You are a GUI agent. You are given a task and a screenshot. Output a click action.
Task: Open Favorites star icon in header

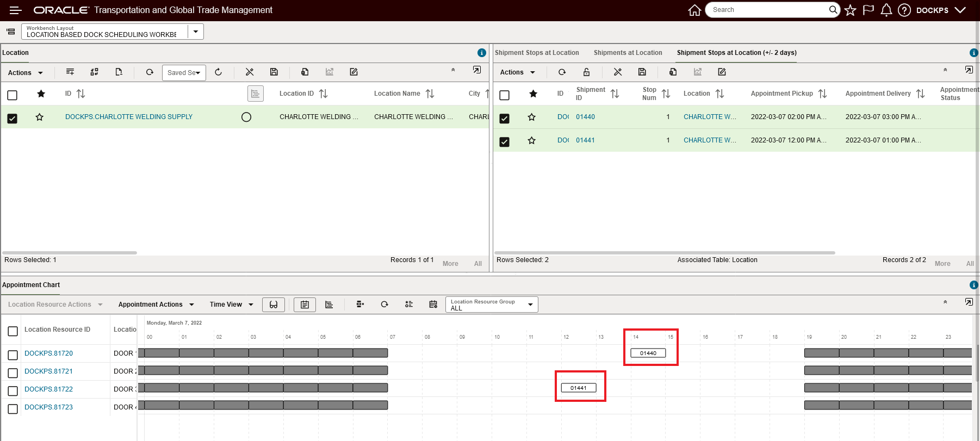(x=851, y=10)
